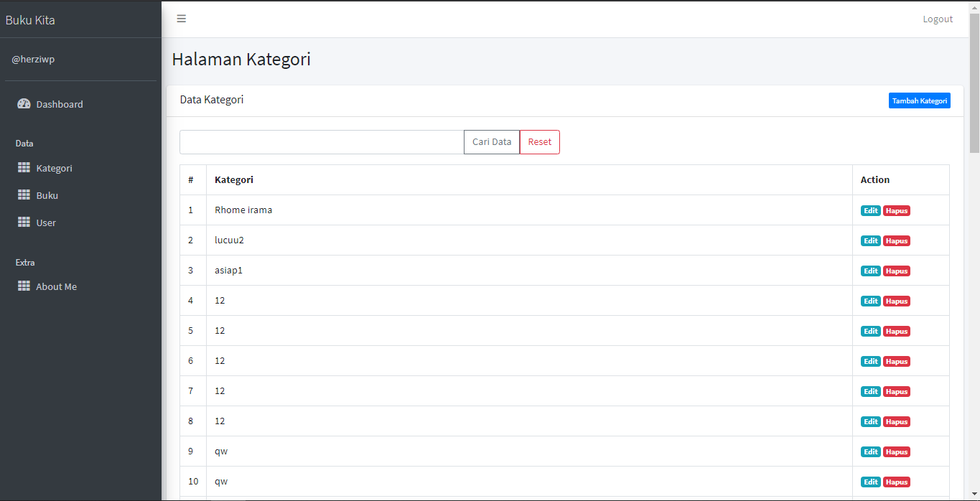Click the grid icon beside About Me
The width and height of the screenshot is (980, 501).
point(24,286)
